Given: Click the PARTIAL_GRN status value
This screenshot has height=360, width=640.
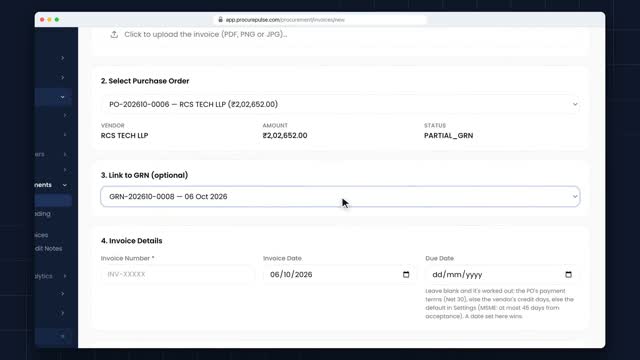Looking at the screenshot, I should 449,136.
